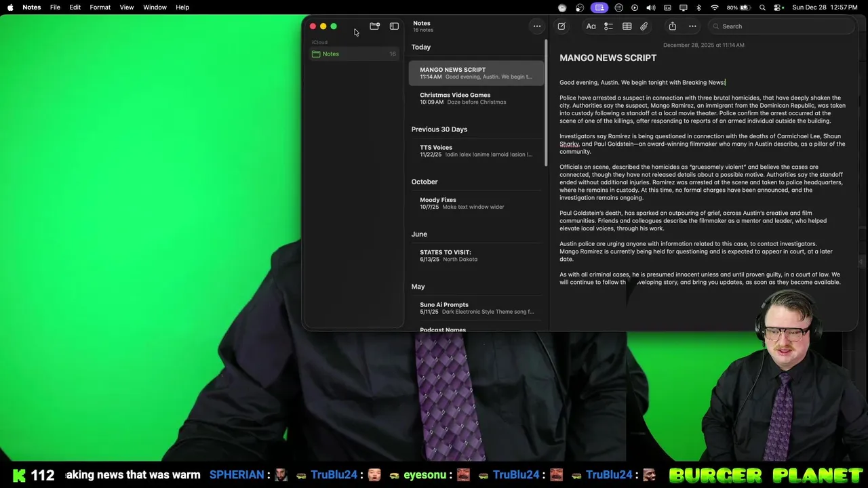Click the note date December 28, 2025
This screenshot has height=488, width=868.
coord(703,45)
